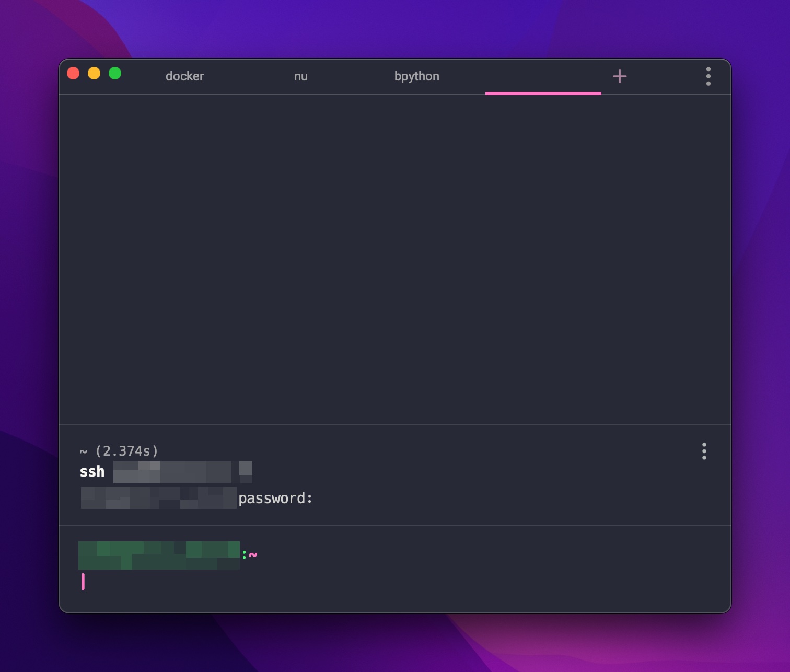The width and height of the screenshot is (790, 672).
Task: Click the redacted ssh destination argument
Action: click(x=172, y=471)
